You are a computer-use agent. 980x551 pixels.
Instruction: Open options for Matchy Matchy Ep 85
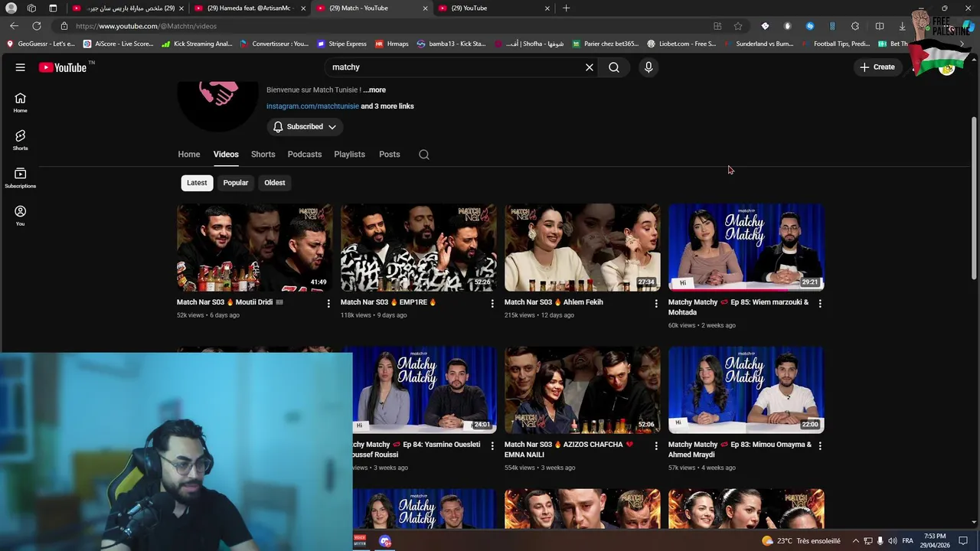pos(820,304)
